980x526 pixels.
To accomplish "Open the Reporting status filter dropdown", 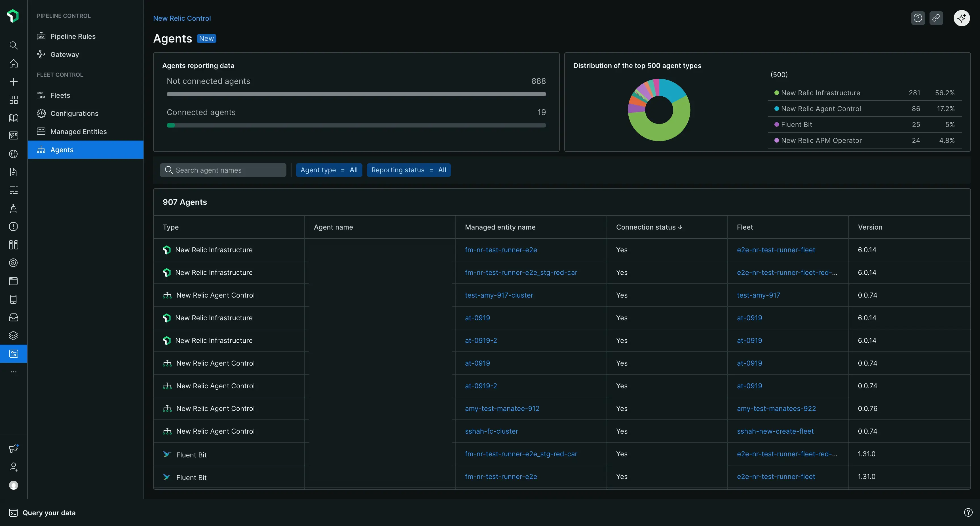I will pyautogui.click(x=408, y=170).
